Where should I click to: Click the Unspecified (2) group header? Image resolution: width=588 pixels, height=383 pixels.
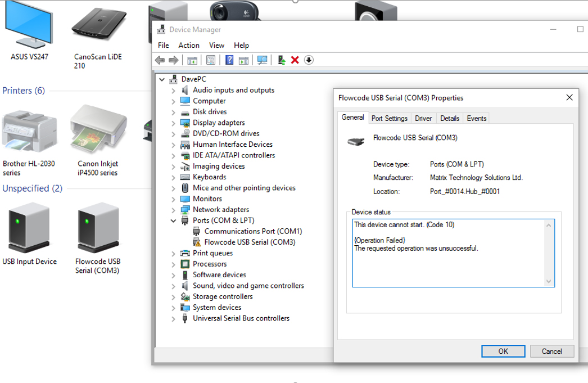click(x=32, y=188)
